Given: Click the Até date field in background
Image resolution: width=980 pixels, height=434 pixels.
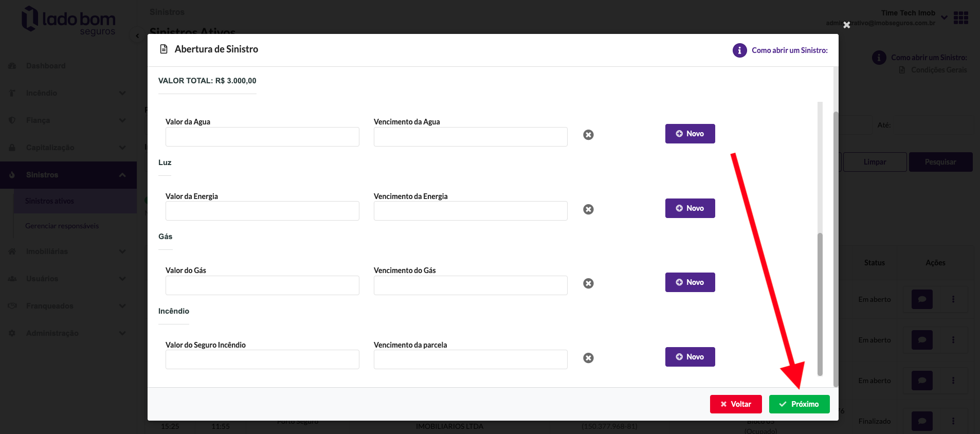Looking at the screenshot, I should pos(933,125).
